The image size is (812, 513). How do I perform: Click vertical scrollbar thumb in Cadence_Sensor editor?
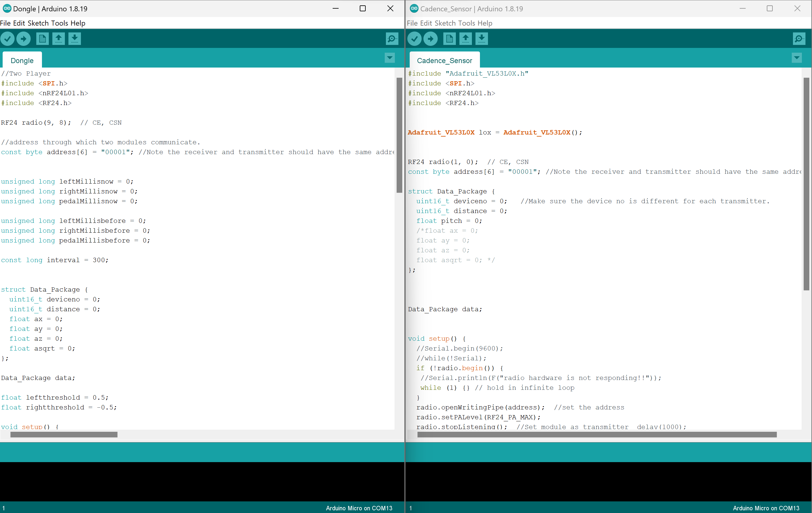(806, 184)
